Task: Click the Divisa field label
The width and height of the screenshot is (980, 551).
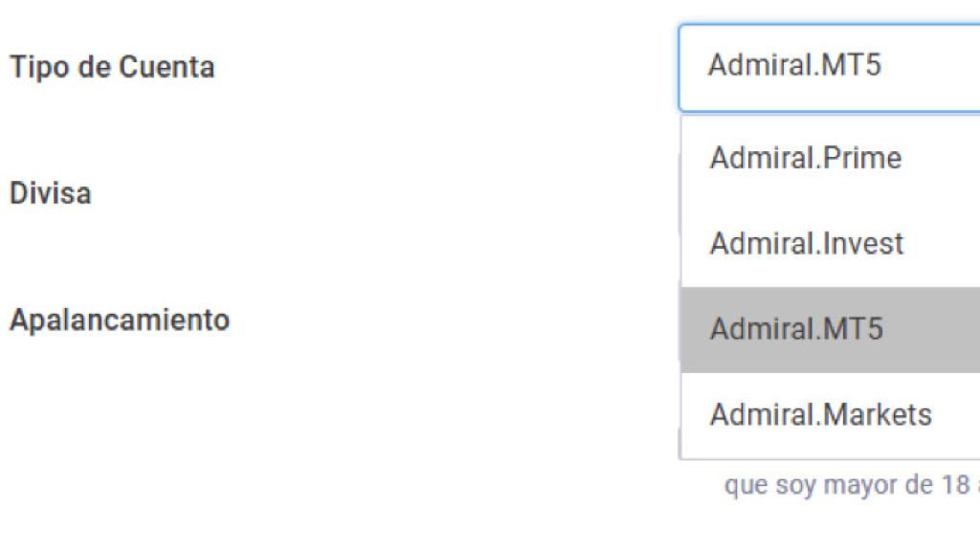Action: pyautogui.click(x=50, y=193)
